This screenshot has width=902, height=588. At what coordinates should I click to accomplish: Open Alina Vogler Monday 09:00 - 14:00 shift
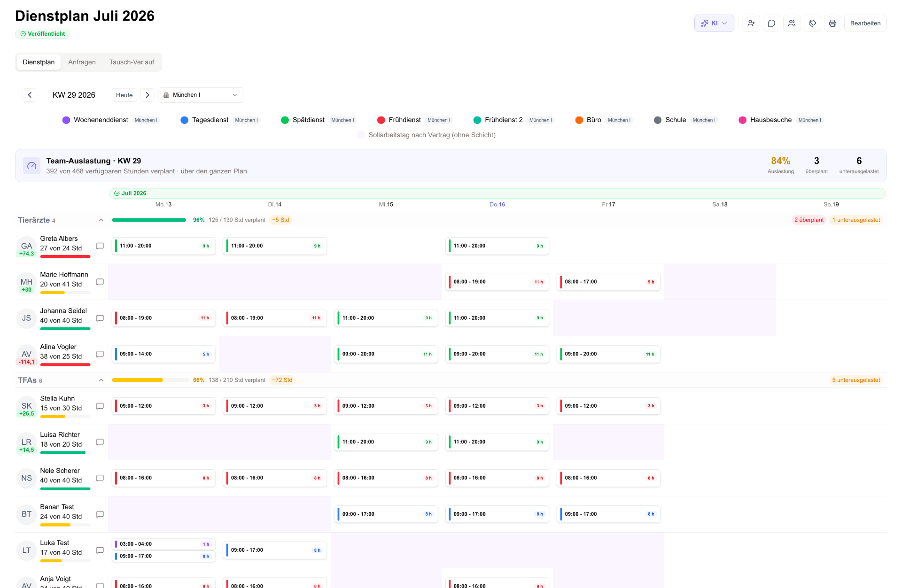coord(163,354)
